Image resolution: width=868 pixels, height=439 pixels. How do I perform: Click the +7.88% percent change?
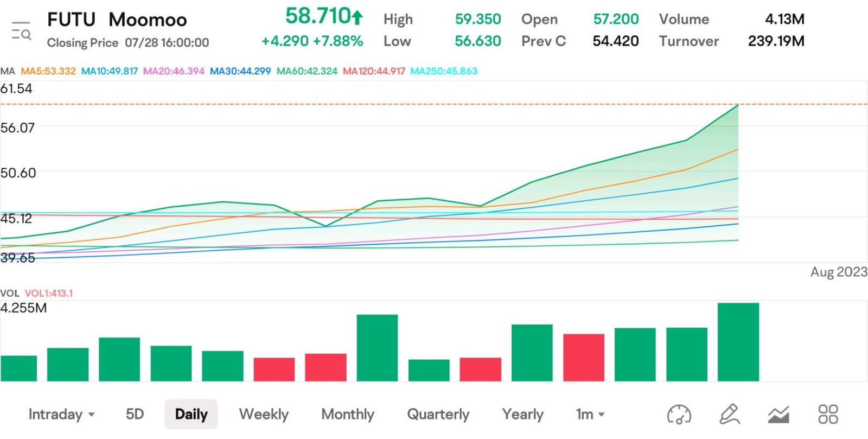click(x=338, y=41)
